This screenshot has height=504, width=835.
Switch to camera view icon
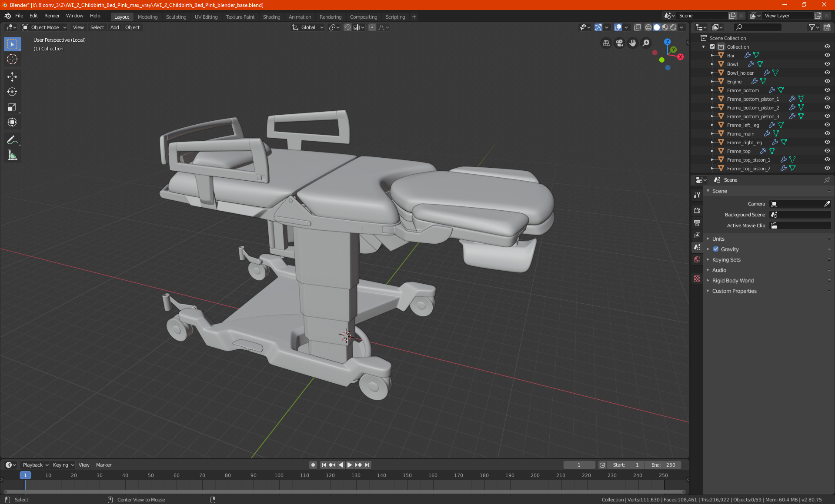coord(619,43)
